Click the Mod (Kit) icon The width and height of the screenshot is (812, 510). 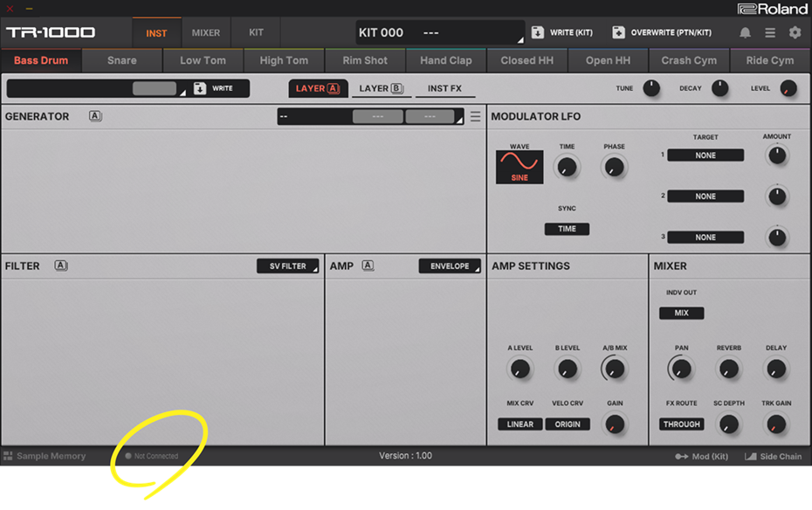pyautogui.click(x=682, y=456)
